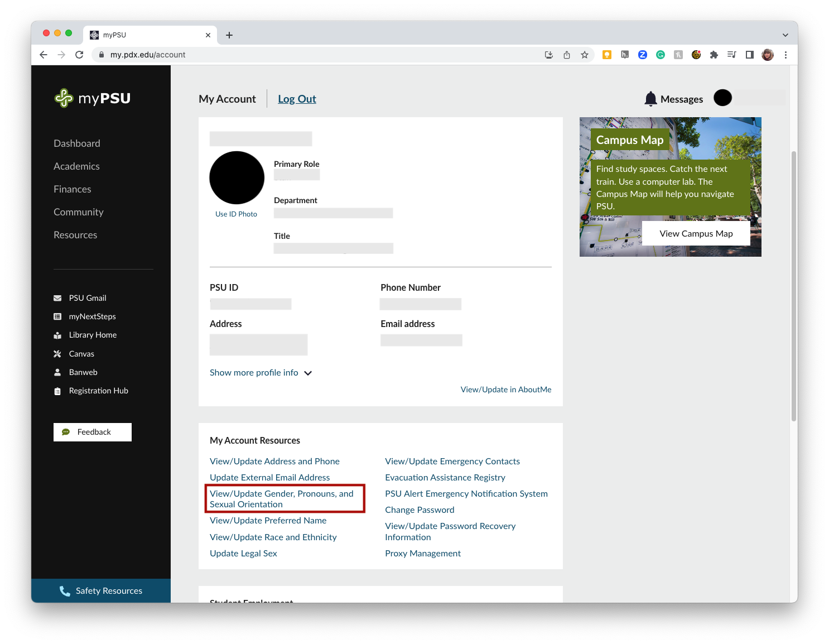
Task: Click View Campus Map button
Action: (696, 233)
